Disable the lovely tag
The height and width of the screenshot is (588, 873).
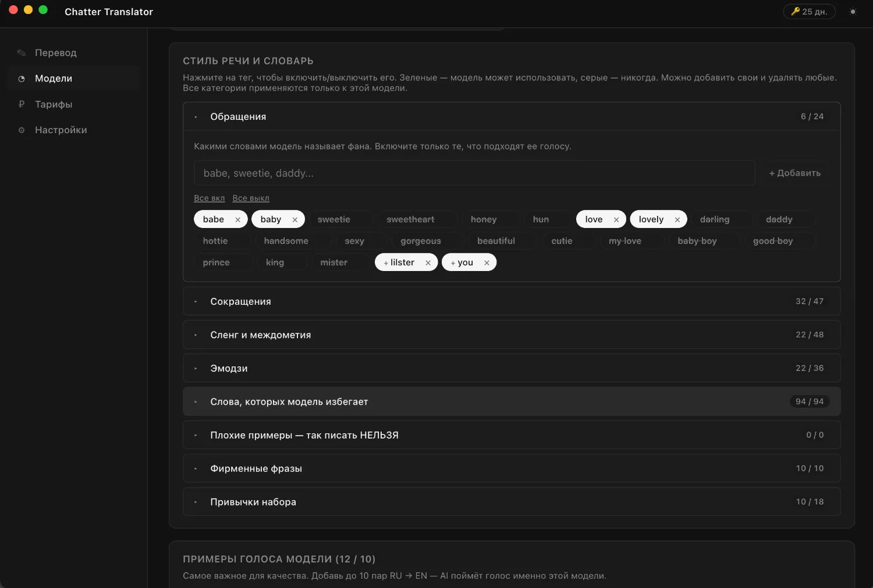click(x=651, y=219)
